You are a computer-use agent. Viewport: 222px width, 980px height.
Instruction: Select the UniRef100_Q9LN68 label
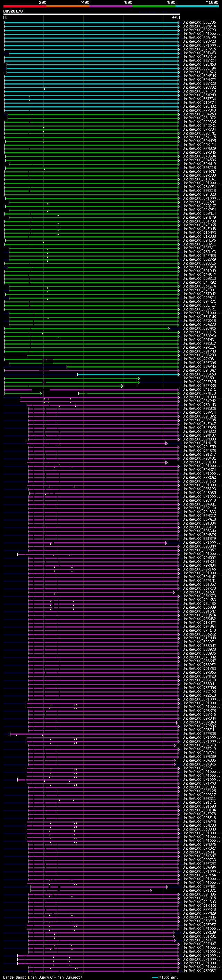click(199, 64)
